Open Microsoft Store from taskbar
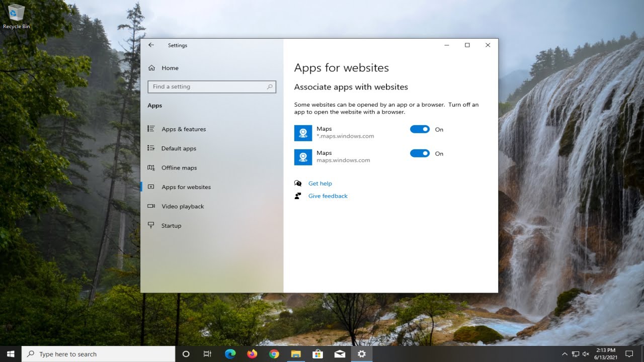644x362 pixels. (317, 354)
